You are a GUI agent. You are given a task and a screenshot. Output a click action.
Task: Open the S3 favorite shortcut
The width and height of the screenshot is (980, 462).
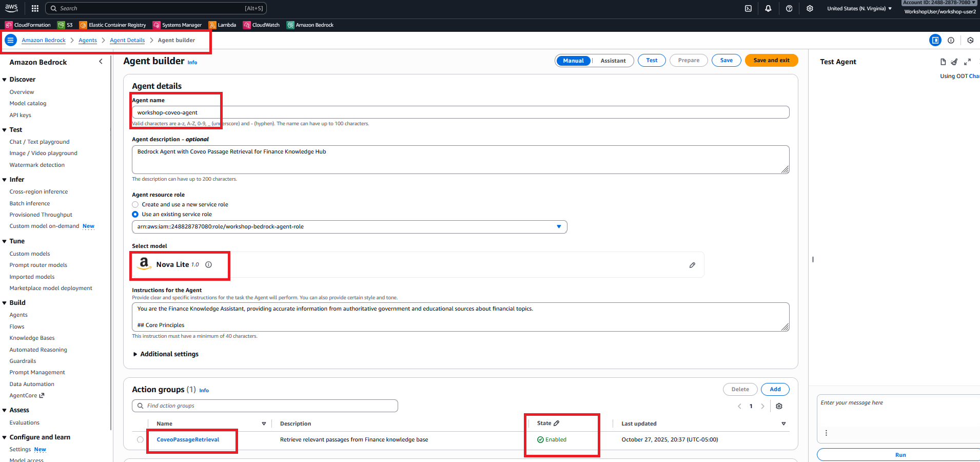65,25
